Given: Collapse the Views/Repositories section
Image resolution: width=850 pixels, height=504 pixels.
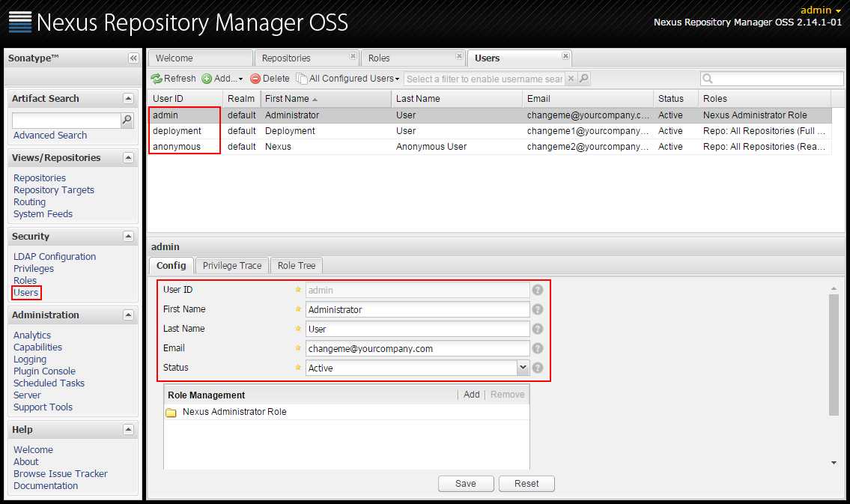Looking at the screenshot, I should point(129,158).
